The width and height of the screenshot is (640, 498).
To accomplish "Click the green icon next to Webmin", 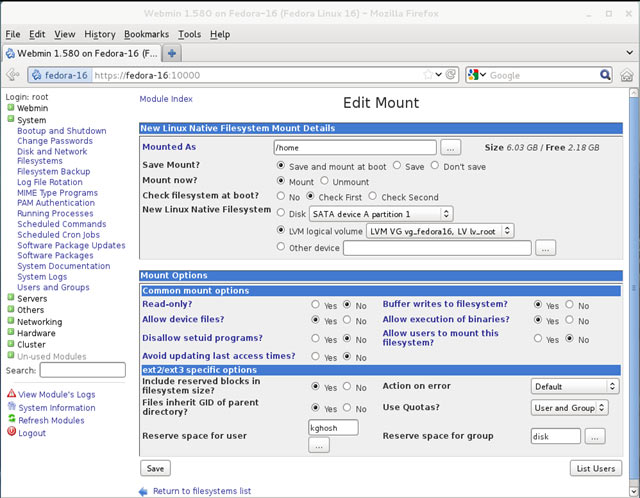I will 11,108.
